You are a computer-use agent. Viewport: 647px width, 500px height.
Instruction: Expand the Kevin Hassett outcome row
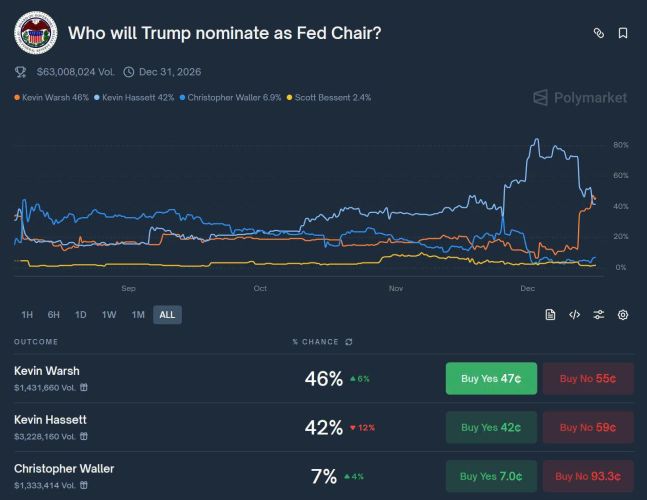[150, 427]
